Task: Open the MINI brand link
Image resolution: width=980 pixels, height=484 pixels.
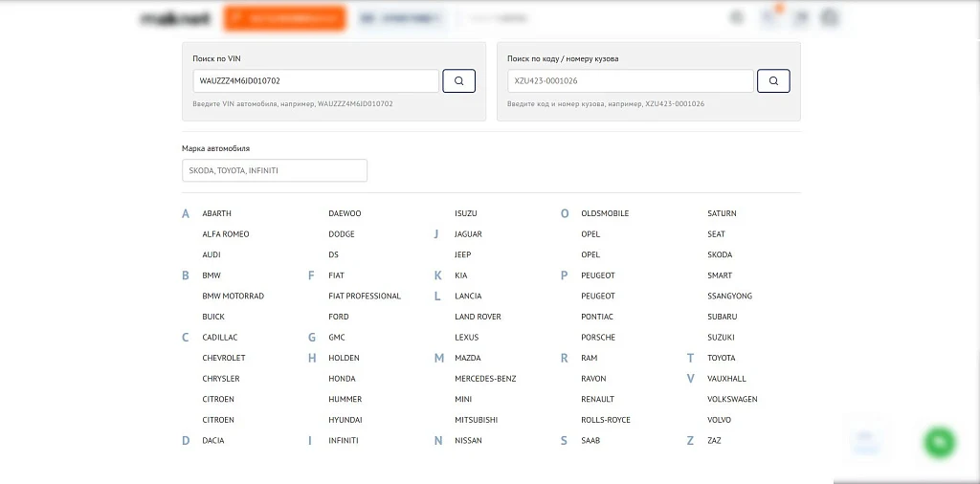Action: point(463,399)
